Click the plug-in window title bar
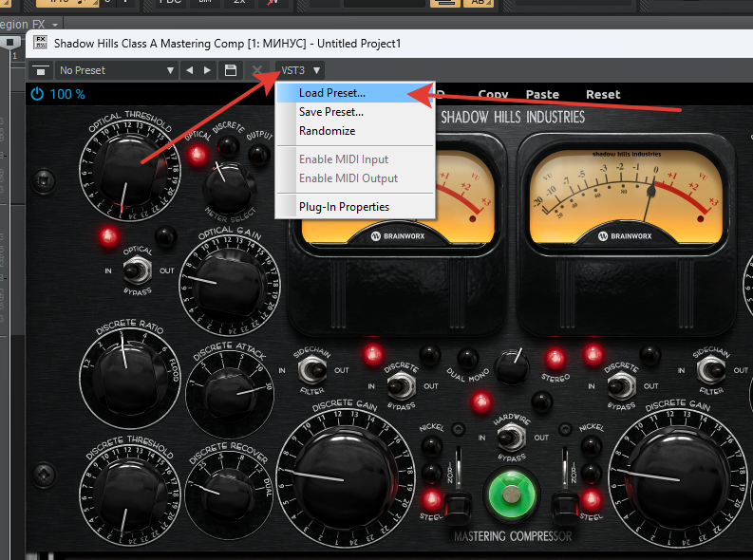Viewport: 753px width, 560px height. click(x=389, y=44)
